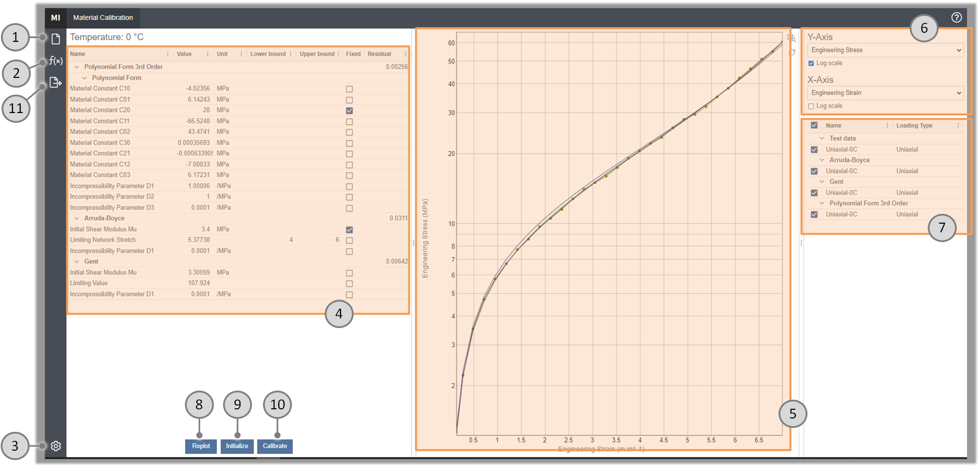Collapse Gent group in series list
Image resolution: width=980 pixels, height=467 pixels.
(822, 182)
